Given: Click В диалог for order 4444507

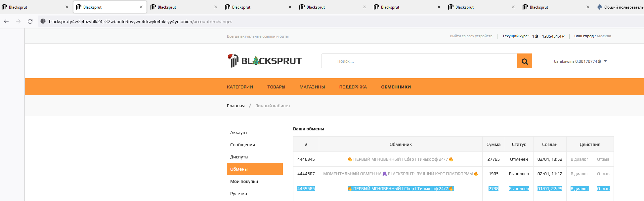Looking at the screenshot, I should point(579,174).
